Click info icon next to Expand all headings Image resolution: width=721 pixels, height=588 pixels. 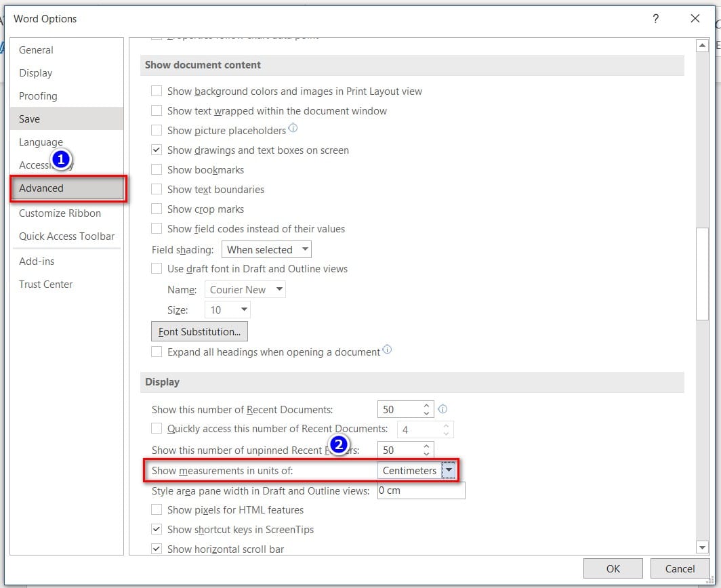387,350
